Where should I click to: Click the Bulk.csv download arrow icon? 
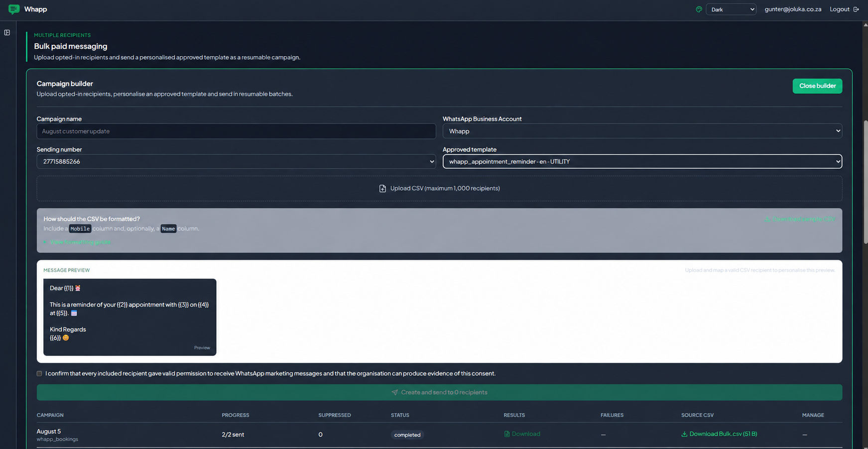tap(684, 434)
